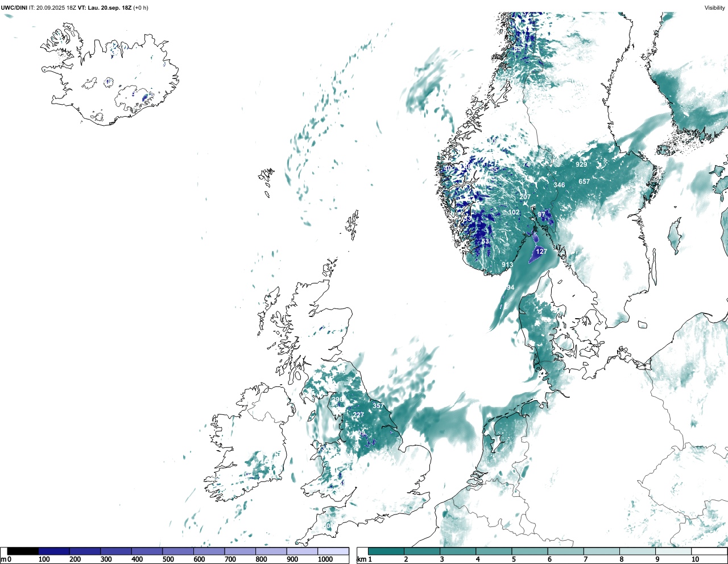Click the 99 value over central England

(361, 434)
